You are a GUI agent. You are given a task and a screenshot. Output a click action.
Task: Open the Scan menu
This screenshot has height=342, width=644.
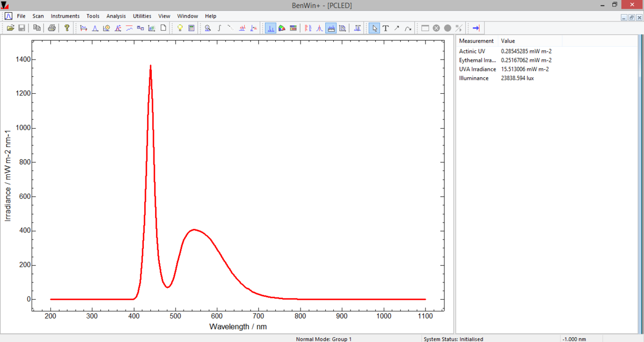point(38,16)
